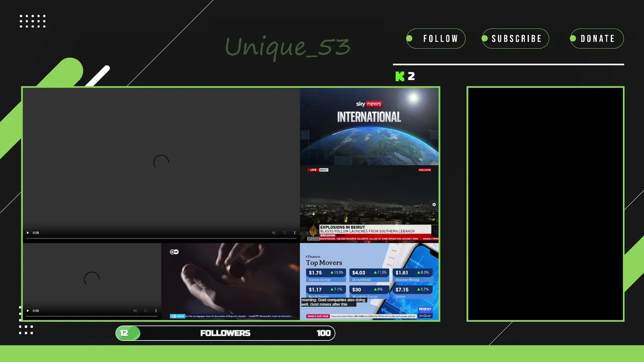This screenshot has width=644, height=362.
Task: Seek in the large top-left player's progress bar
Action: point(161,238)
